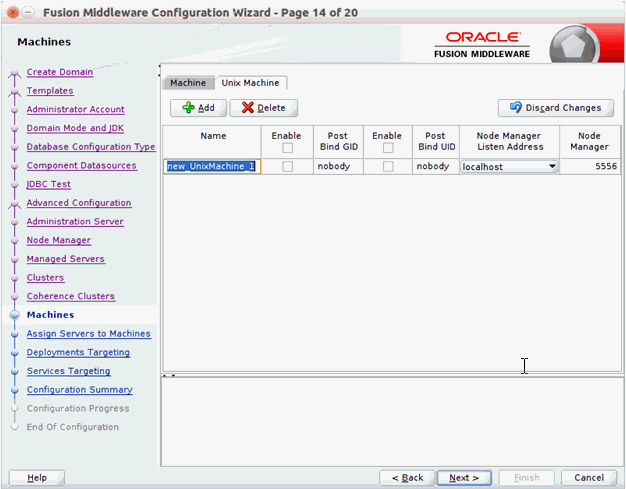Viewport: 626px width, 489px height.
Task: Go to Assign Servers to Machines
Action: [89, 334]
